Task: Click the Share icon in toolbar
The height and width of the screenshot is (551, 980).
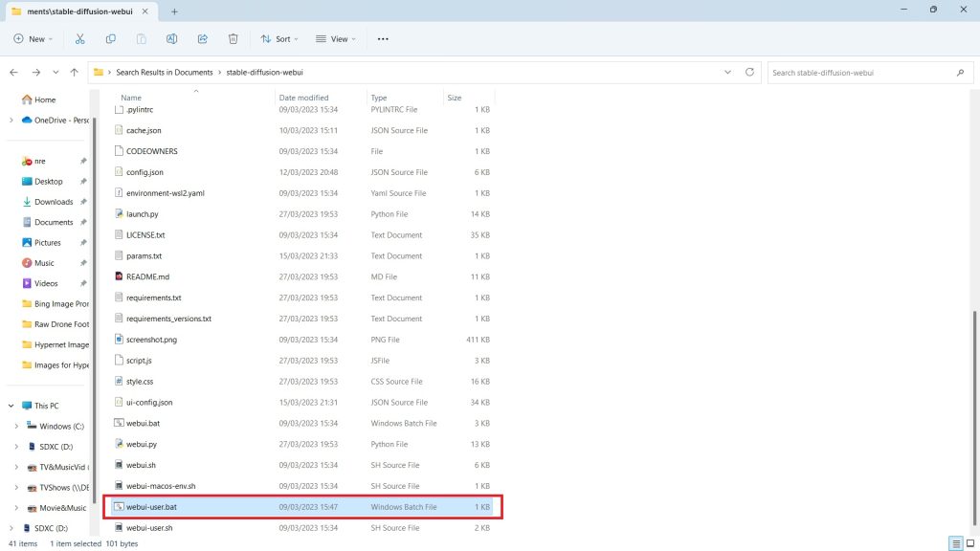Action: coord(202,39)
